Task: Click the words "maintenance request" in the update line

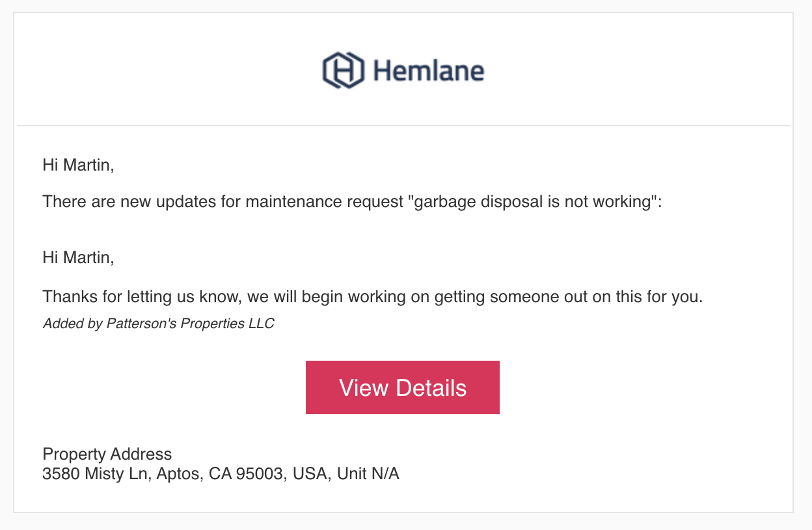Action: coord(325,202)
